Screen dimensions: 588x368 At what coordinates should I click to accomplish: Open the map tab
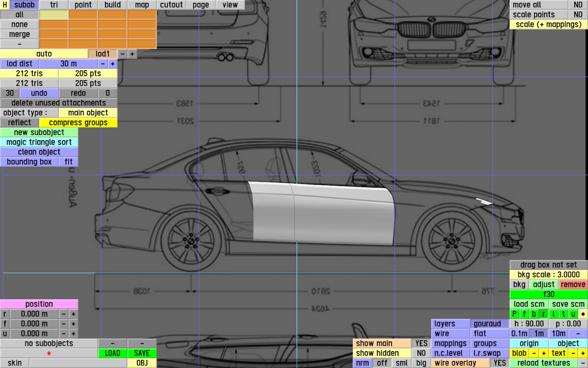coord(142,5)
